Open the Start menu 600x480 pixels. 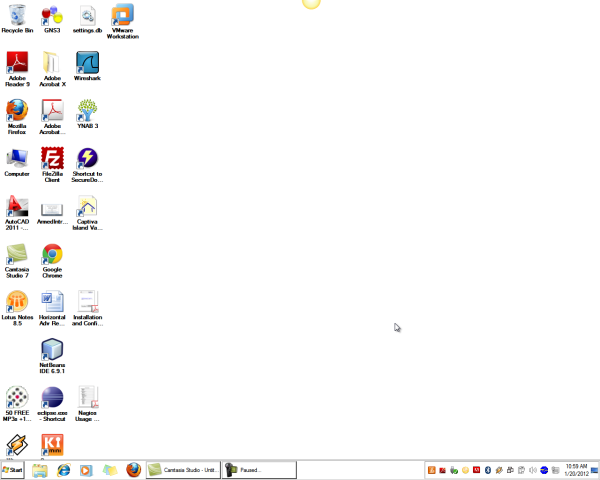click(x=14, y=469)
